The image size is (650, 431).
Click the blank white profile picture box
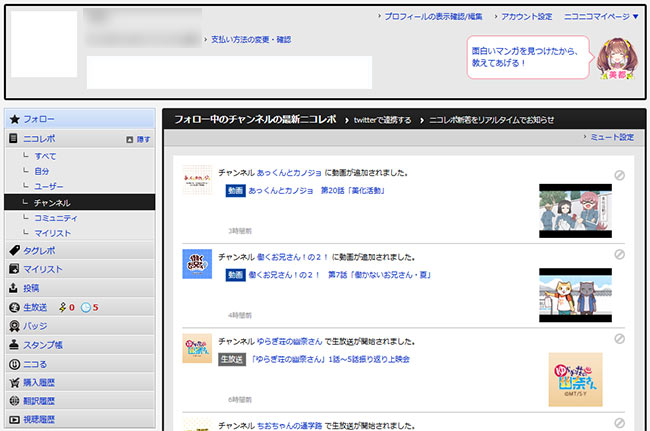[x=44, y=44]
